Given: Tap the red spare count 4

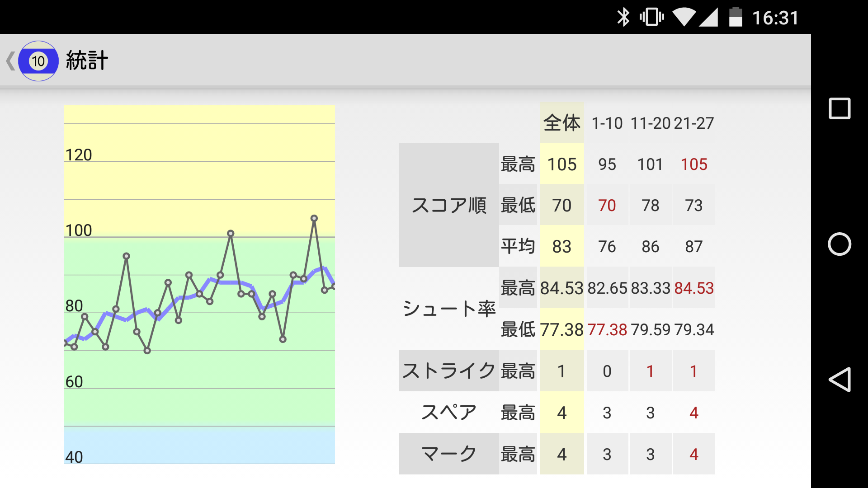Looking at the screenshot, I should point(694,413).
